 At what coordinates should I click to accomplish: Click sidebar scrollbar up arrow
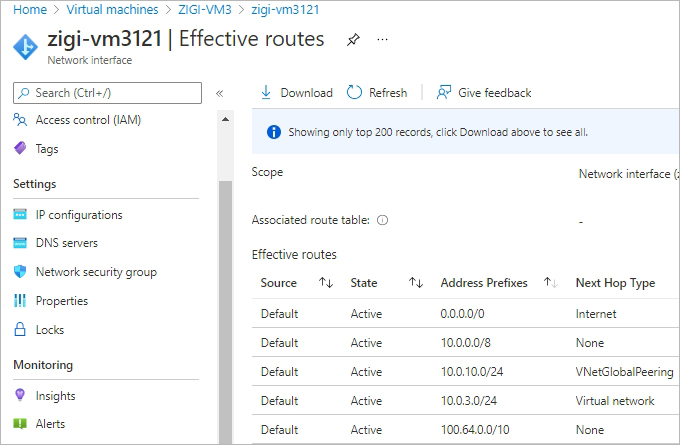pyautogui.click(x=225, y=119)
